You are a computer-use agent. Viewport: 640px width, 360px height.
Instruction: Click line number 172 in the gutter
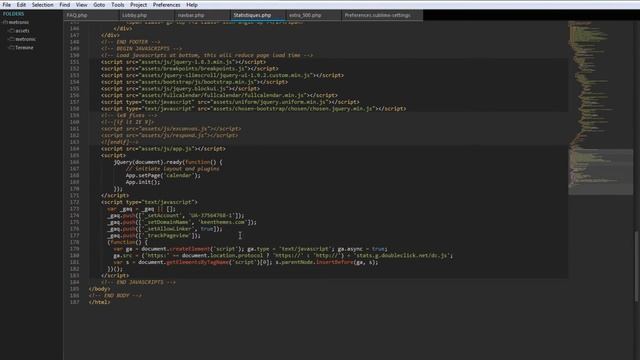click(x=74, y=202)
